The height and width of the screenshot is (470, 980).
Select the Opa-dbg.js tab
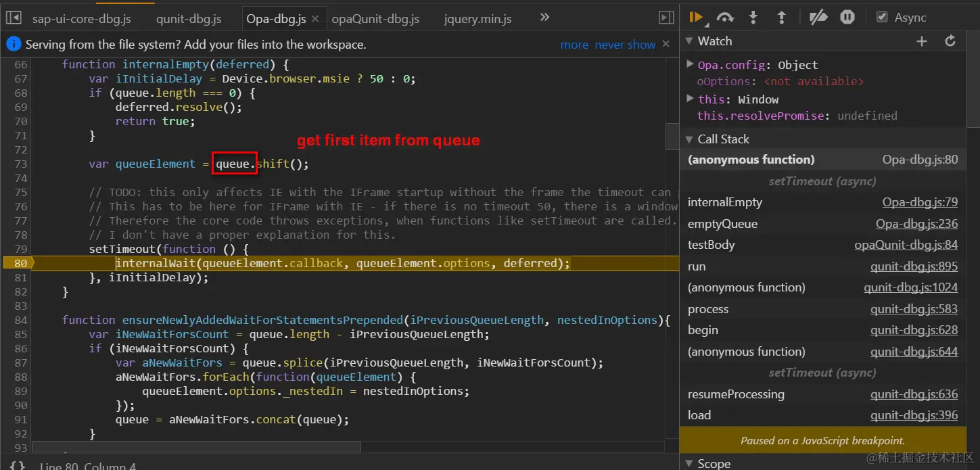[276, 19]
